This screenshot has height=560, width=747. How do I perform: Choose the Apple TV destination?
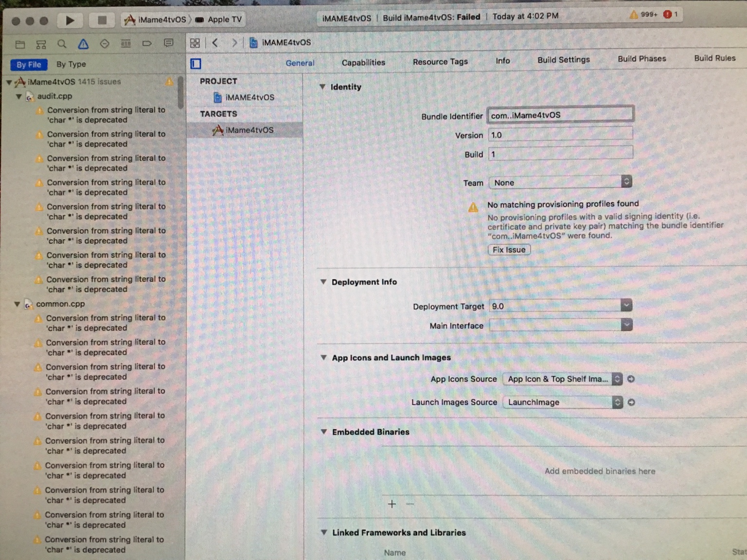(219, 19)
